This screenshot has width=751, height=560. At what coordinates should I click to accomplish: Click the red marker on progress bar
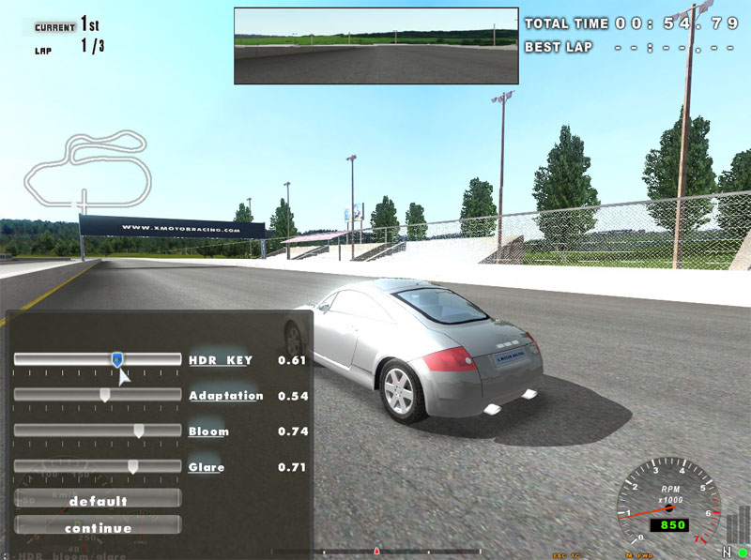[x=376, y=551]
